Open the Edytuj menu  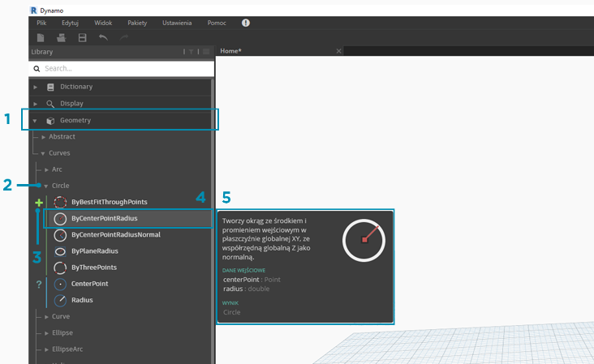(70, 23)
